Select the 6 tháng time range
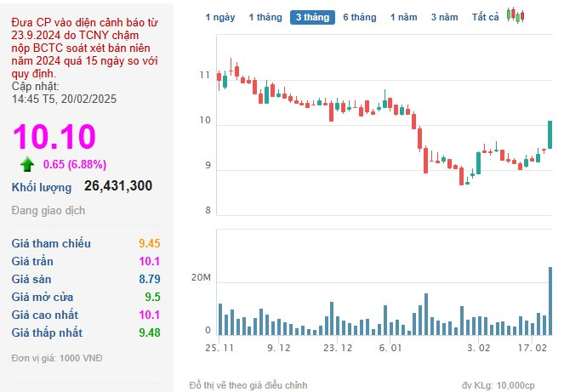The height and width of the screenshot is (392, 564). click(x=360, y=17)
